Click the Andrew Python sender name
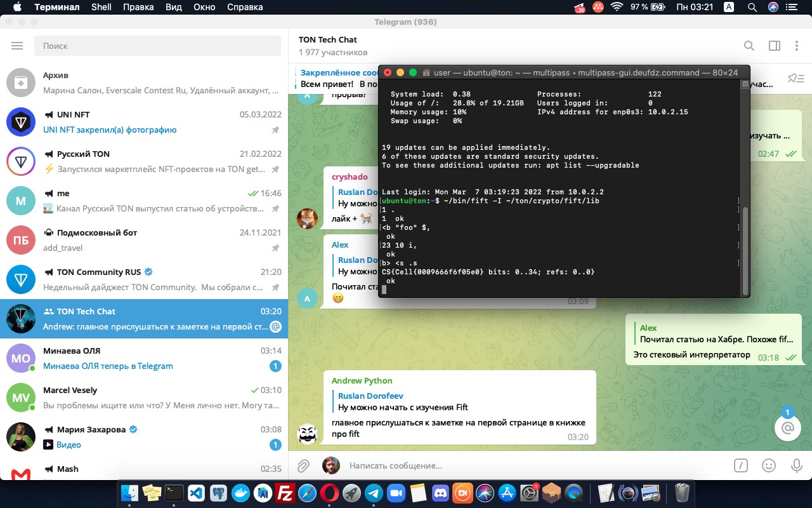Viewport: 812px width, 508px height. [x=362, y=380]
